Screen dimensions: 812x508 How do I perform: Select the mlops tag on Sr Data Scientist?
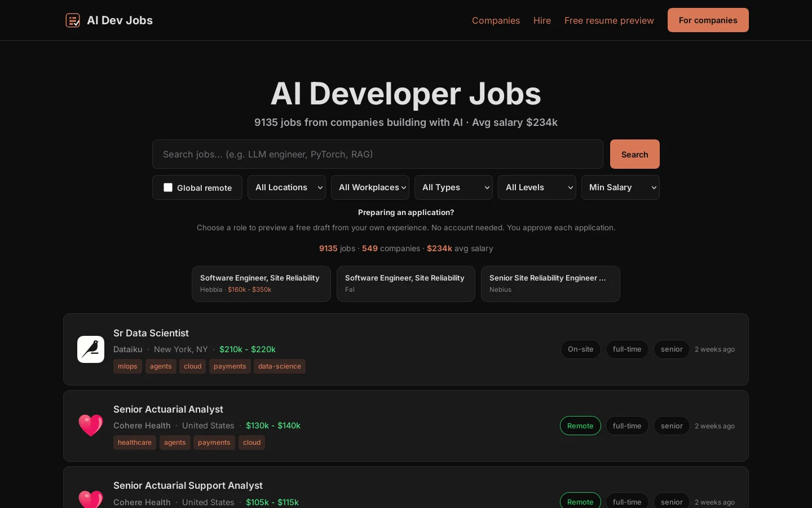point(127,366)
